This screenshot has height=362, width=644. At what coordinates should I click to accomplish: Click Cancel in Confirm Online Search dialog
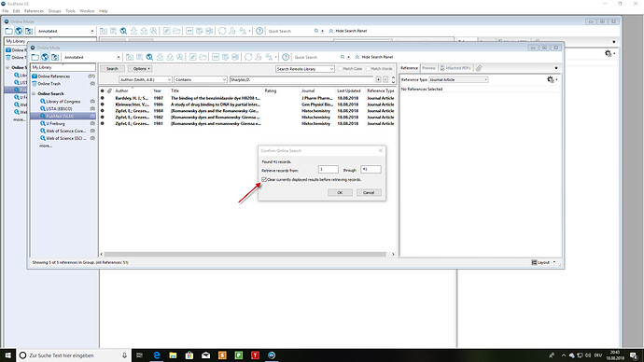[x=369, y=192]
